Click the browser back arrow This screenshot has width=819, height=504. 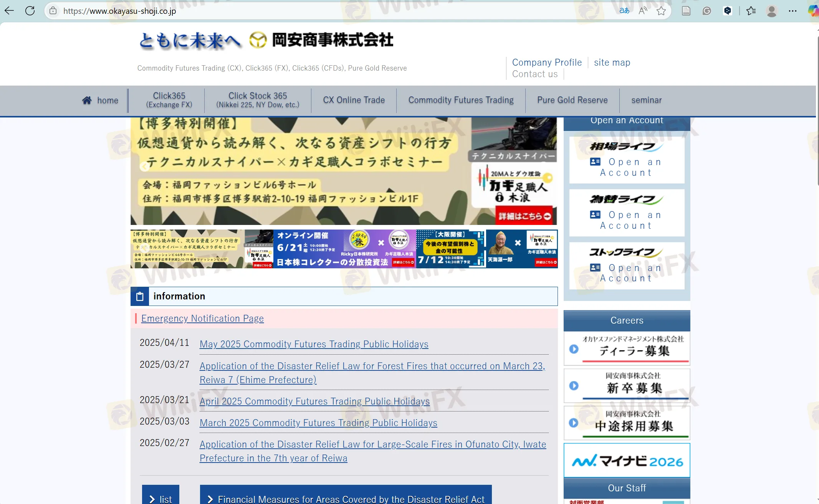[x=9, y=11]
